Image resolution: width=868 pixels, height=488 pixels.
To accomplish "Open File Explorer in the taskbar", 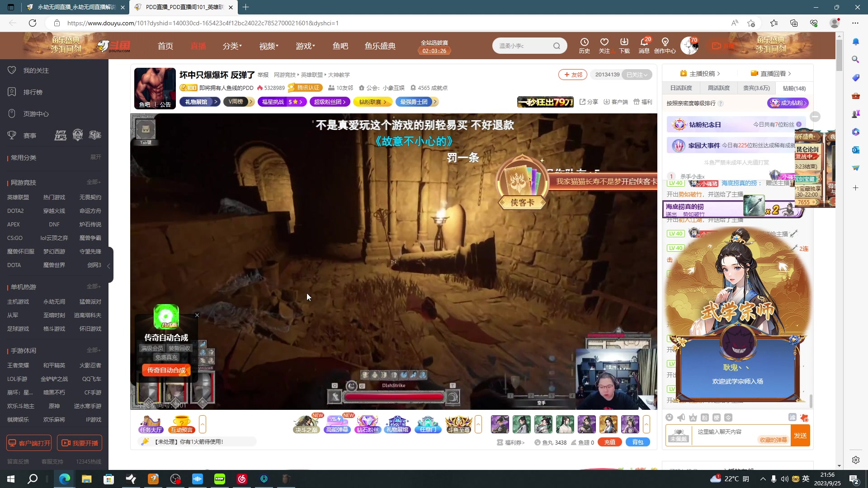I will (x=87, y=479).
